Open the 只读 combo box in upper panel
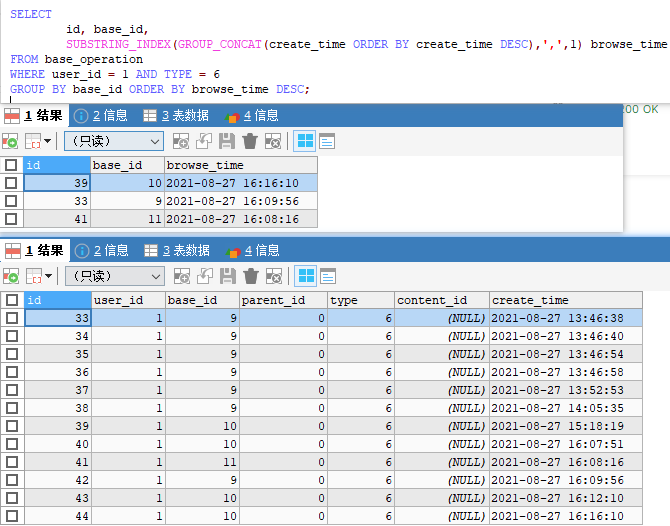This screenshot has height=526, width=670. tap(114, 141)
